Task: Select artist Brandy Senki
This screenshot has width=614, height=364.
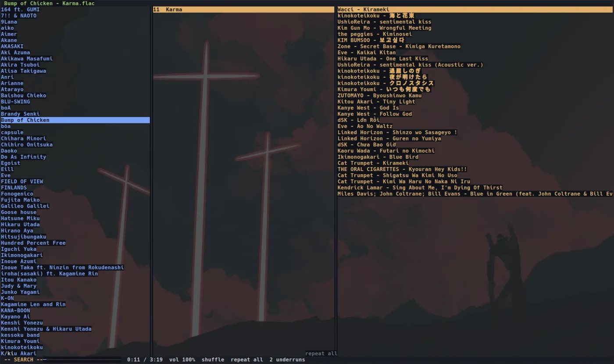Action: [20, 114]
